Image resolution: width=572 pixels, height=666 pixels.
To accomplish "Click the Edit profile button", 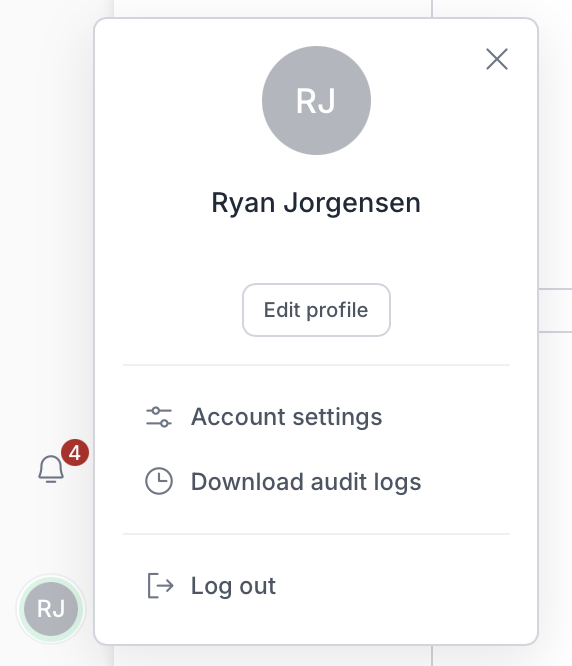I will pyautogui.click(x=316, y=310).
